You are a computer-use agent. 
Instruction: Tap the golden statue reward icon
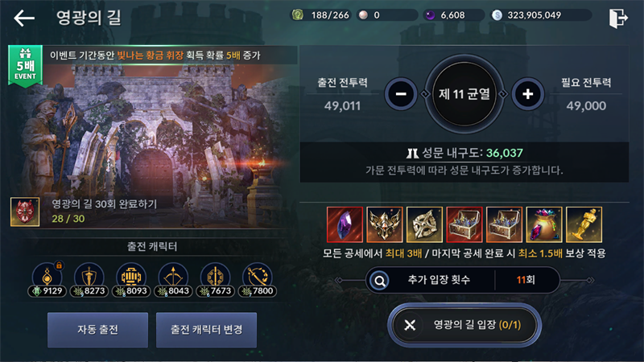(584, 224)
